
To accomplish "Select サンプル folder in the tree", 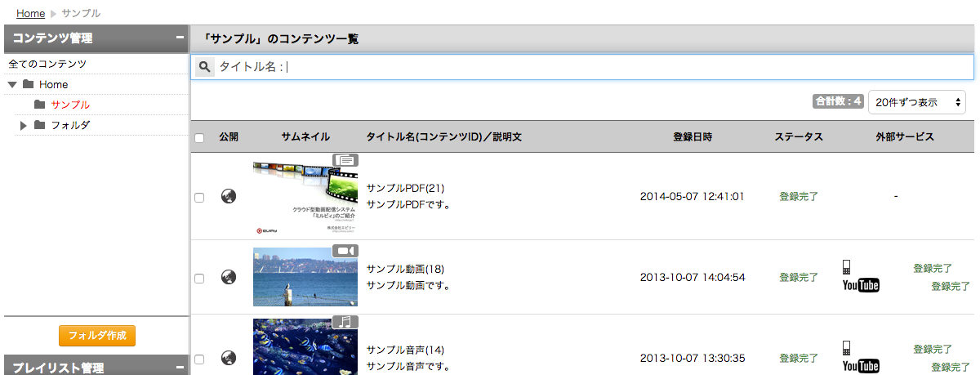I will click(x=70, y=105).
